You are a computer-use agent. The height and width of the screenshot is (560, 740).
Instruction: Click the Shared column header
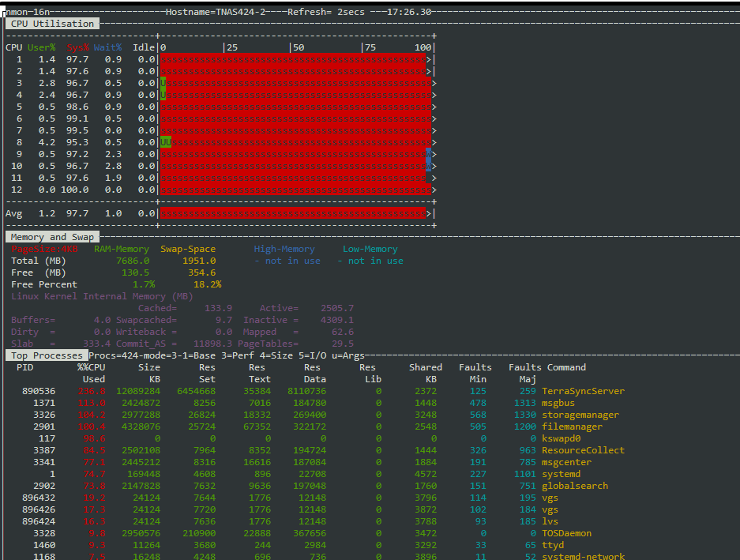[425, 367]
